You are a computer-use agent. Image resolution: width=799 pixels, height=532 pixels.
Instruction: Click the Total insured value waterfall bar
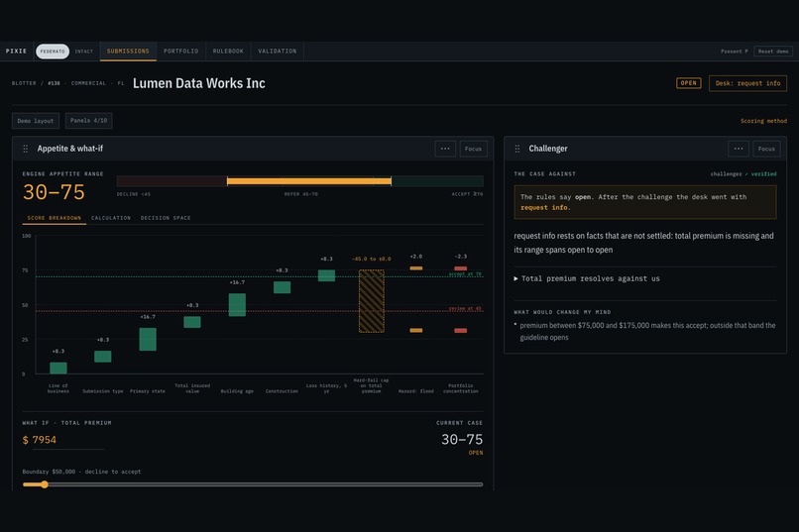[x=192, y=322]
